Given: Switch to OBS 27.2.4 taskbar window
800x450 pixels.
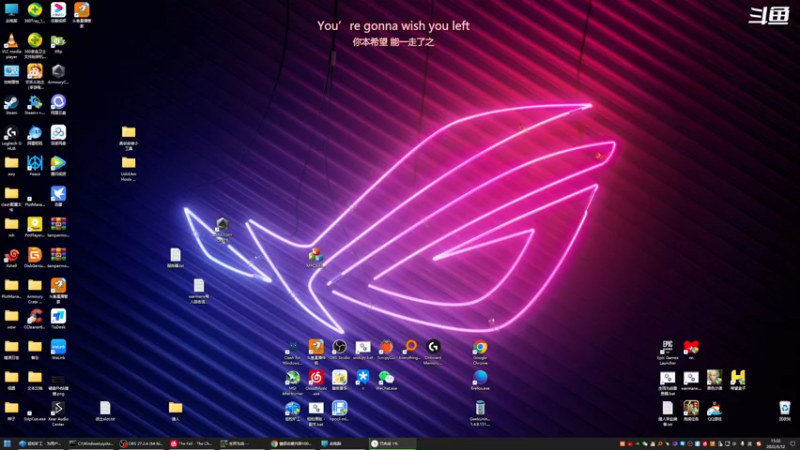Looking at the screenshot, I should coord(142,444).
